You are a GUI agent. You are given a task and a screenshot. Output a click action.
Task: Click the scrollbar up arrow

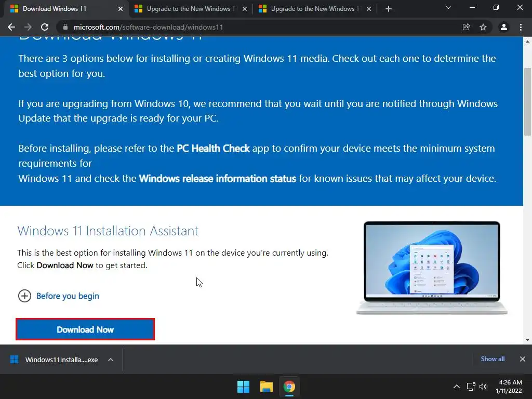(x=527, y=42)
